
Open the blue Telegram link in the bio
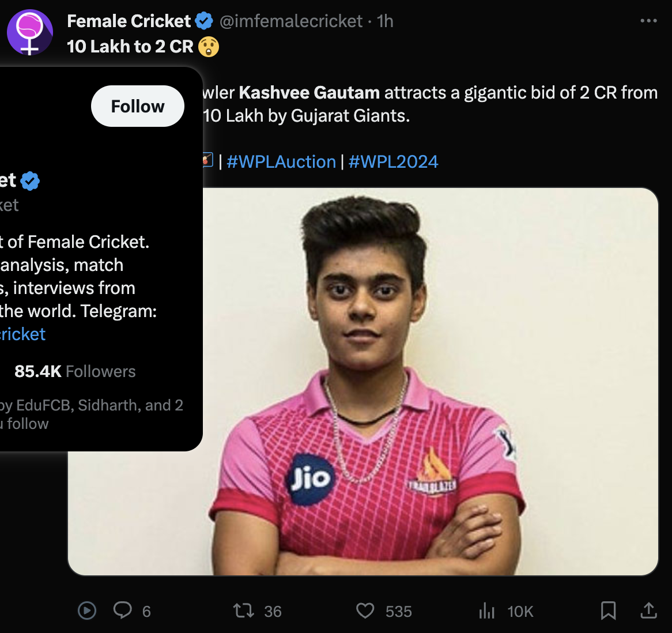[22, 334]
